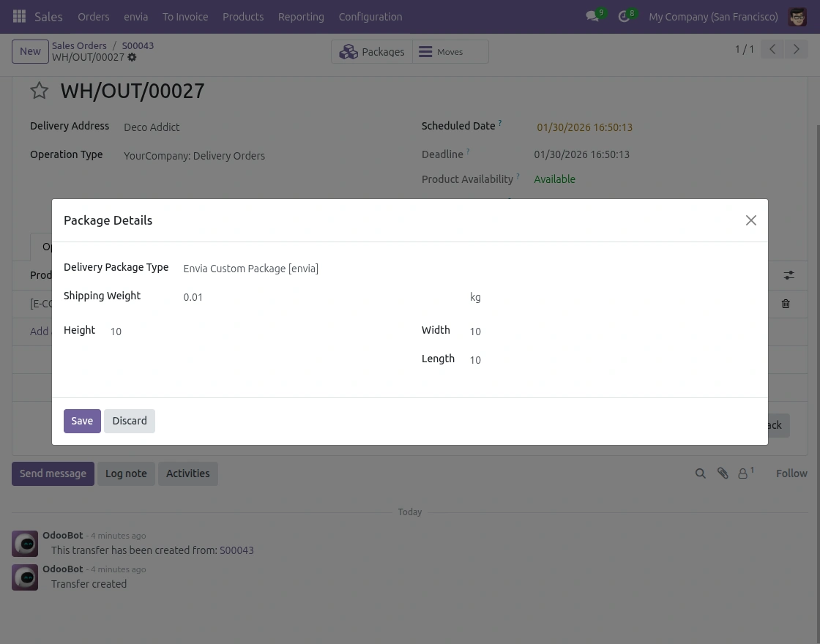Open the messages bubble with 9 notifications
Viewport: 820px width, 644px height.
(x=593, y=16)
